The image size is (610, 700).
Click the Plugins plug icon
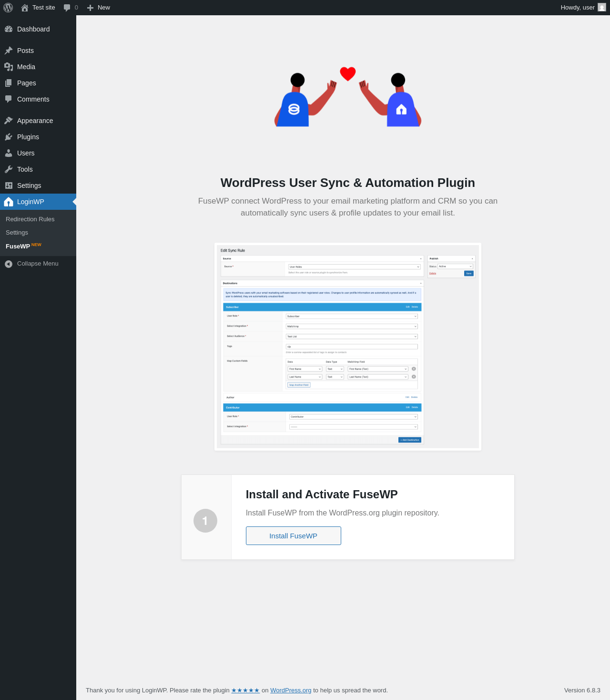coord(9,137)
